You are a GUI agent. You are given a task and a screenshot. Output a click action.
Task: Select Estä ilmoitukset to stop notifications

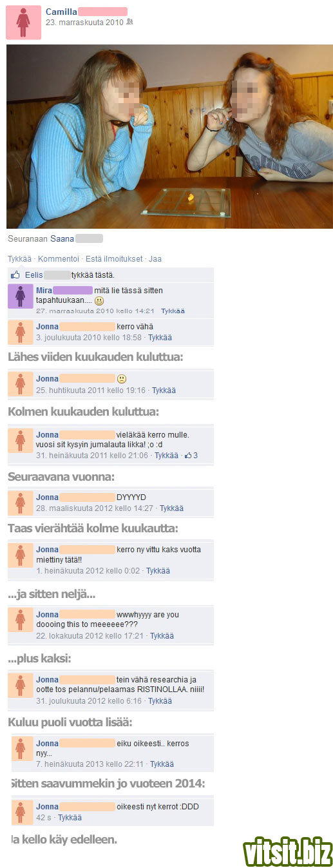point(114,259)
